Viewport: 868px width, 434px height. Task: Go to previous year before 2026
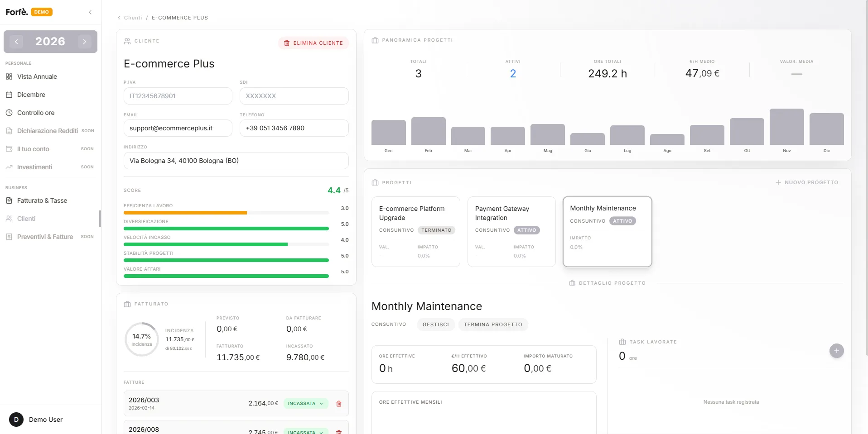pyautogui.click(x=16, y=42)
